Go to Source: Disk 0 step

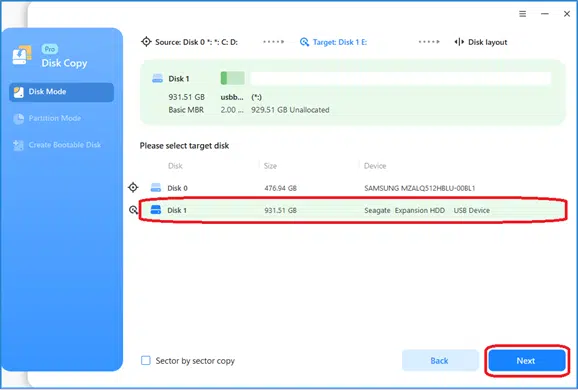point(196,42)
